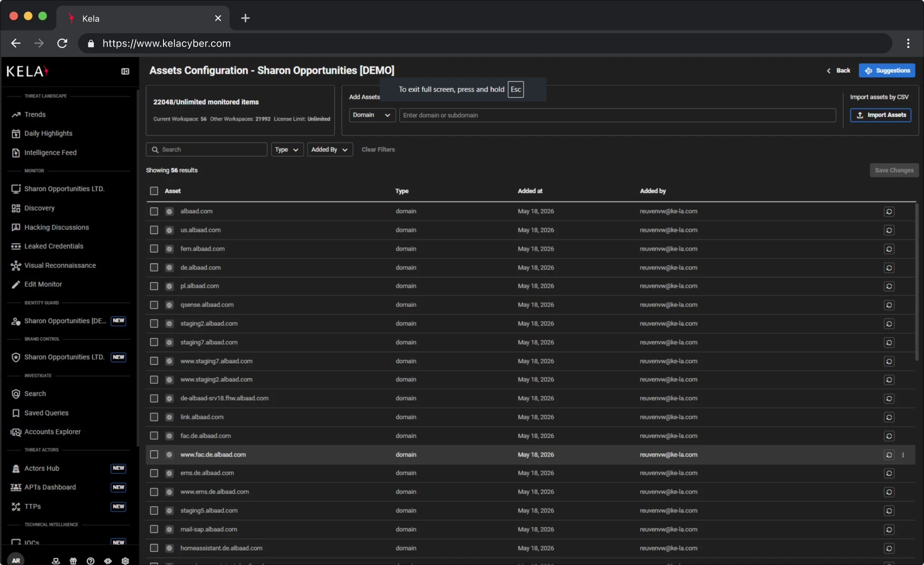This screenshot has width=924, height=565.
Task: Go to Discovery section
Action: [39, 208]
